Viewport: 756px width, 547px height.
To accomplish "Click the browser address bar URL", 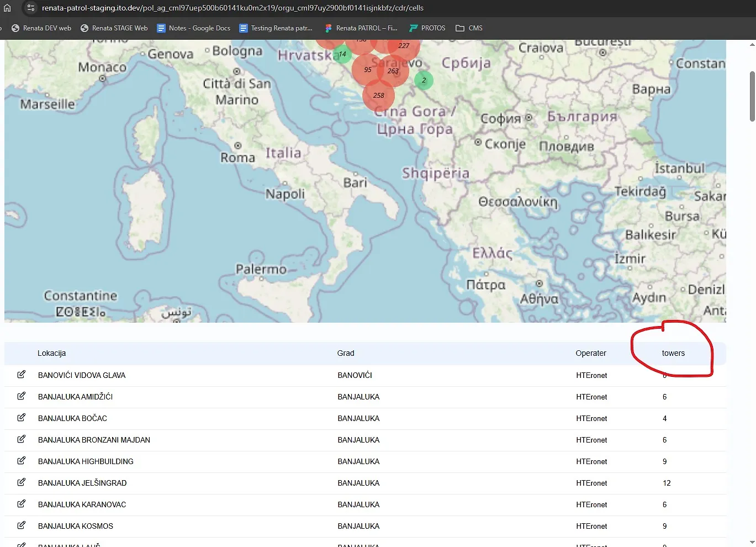I will point(232,8).
